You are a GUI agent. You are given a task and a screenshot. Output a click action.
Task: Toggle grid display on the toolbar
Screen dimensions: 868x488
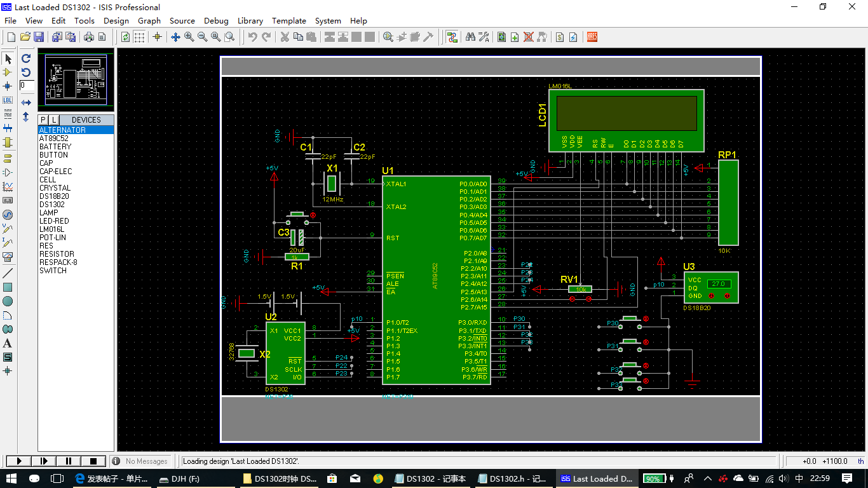point(139,37)
